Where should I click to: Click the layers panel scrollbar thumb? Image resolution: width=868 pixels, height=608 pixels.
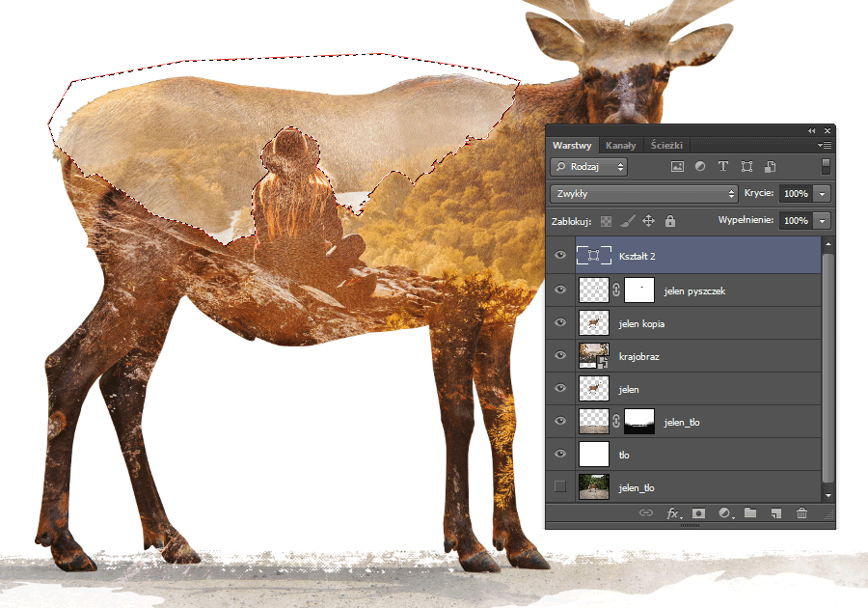point(827,368)
